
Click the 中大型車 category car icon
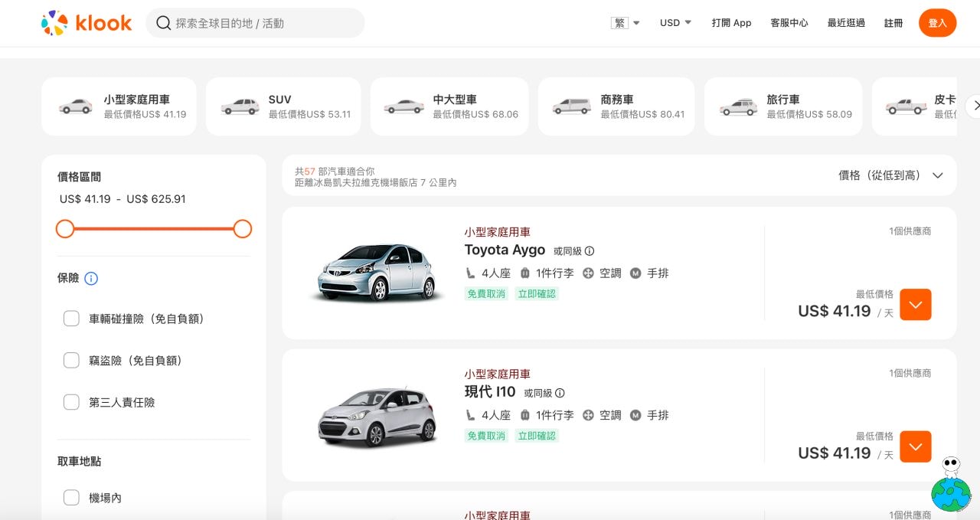pyautogui.click(x=403, y=106)
